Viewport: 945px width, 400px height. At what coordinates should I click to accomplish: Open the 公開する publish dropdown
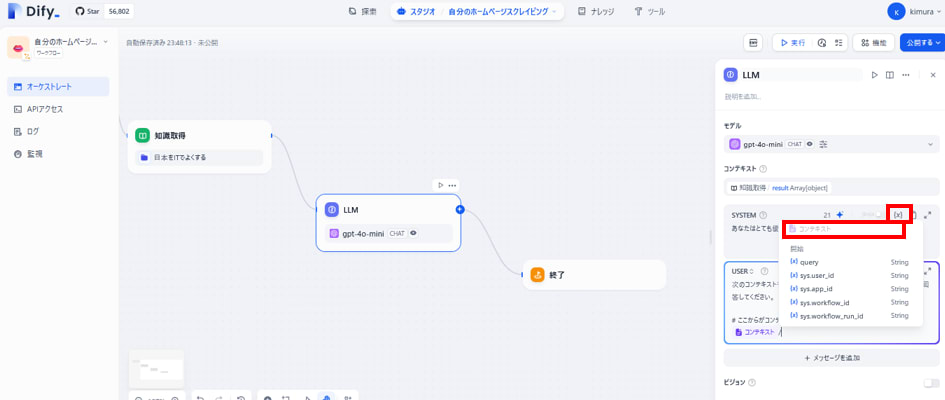point(922,43)
